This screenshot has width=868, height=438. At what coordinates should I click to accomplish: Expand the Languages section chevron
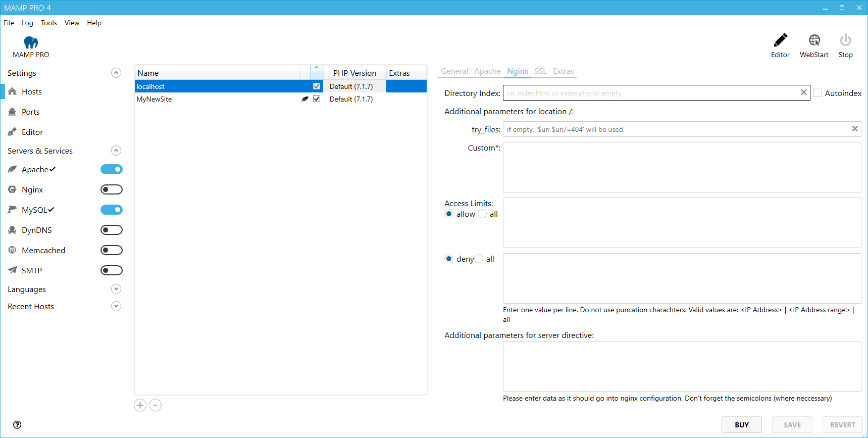coord(116,289)
